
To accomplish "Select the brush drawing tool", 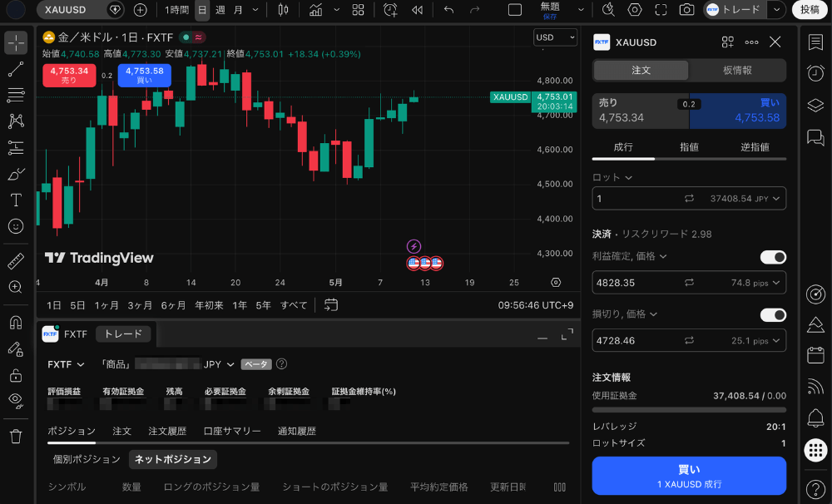I will tap(16, 174).
